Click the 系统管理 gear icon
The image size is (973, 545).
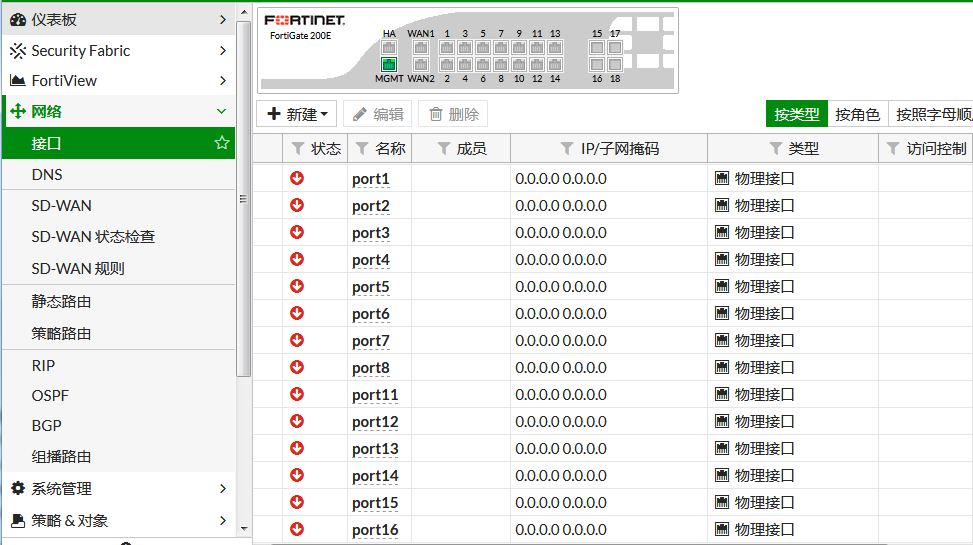17,489
